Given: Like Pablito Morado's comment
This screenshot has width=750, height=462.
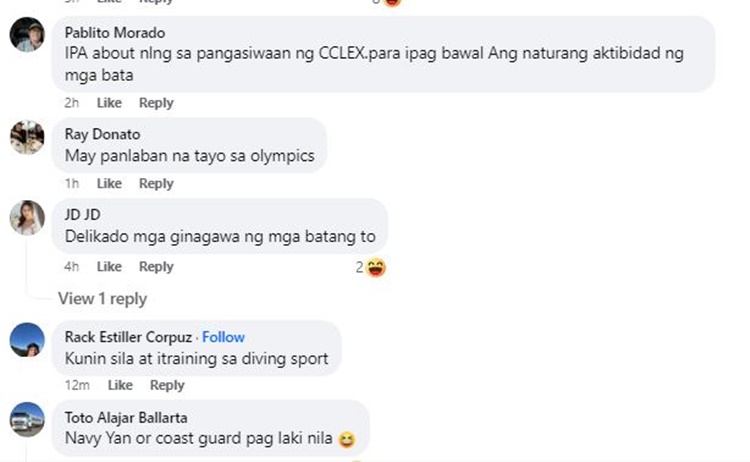Looking at the screenshot, I should [109, 103].
